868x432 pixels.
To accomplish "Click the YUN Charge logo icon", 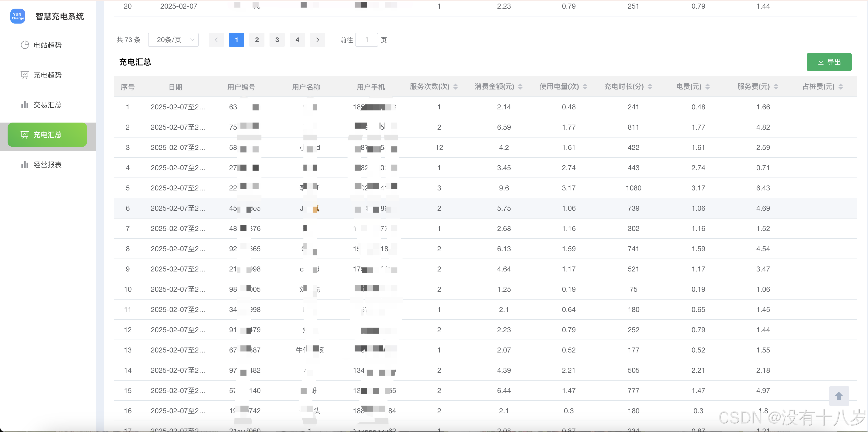I will pyautogui.click(x=17, y=16).
